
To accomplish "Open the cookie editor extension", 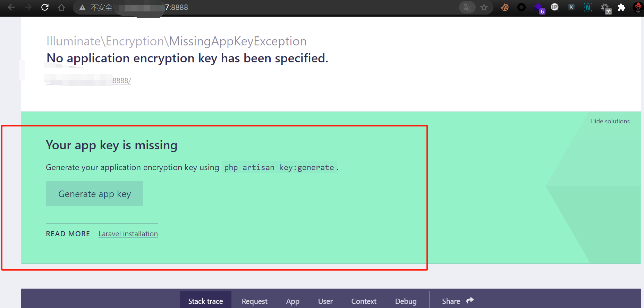I will click(505, 7).
